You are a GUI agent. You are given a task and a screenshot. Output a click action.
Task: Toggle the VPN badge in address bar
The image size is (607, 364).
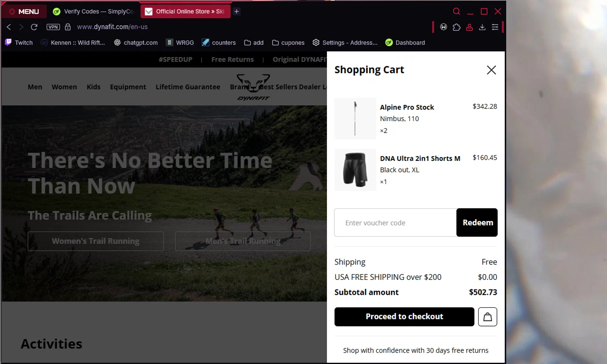coord(53,27)
